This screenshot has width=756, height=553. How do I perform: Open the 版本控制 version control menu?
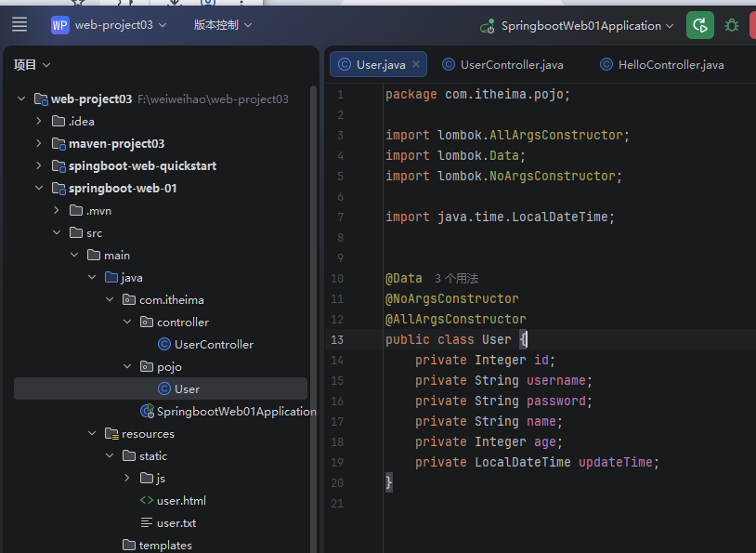point(222,25)
